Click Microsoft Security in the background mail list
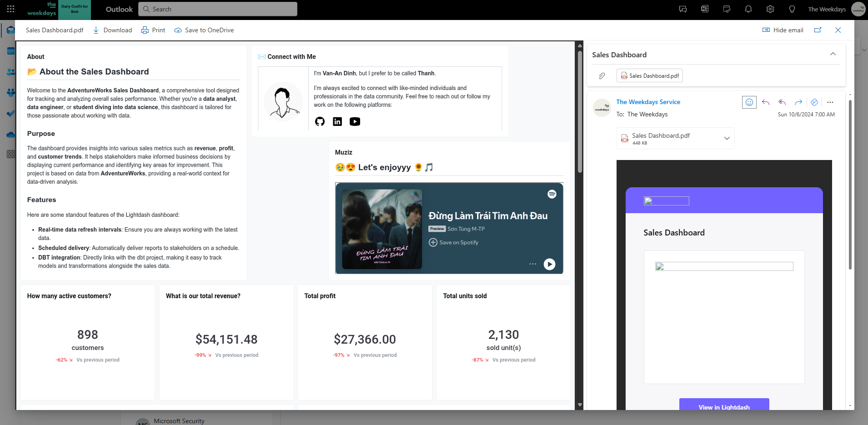The width and height of the screenshot is (868, 425). 179,421
